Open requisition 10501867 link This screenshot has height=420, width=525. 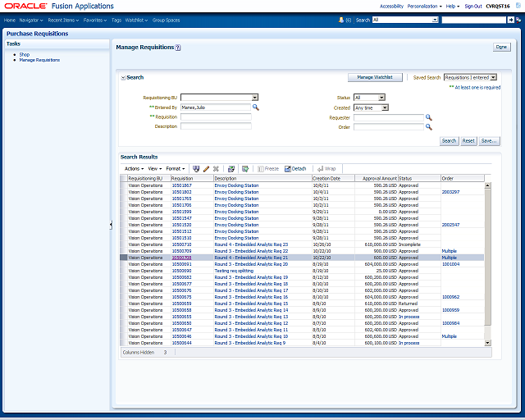[x=182, y=185]
